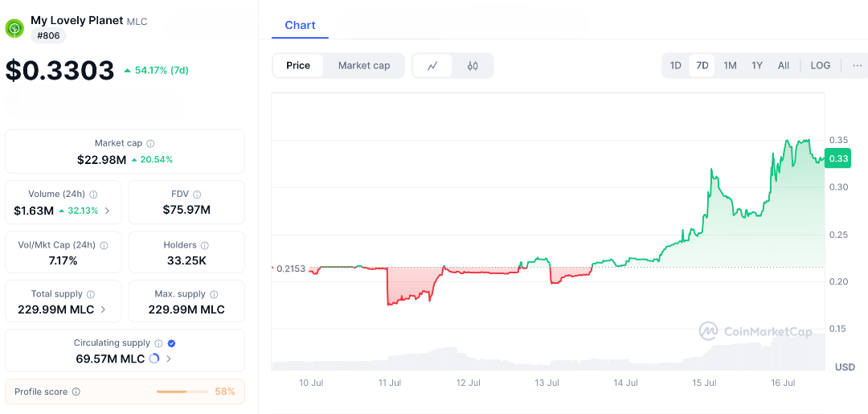Image resolution: width=868 pixels, height=414 pixels.
Task: Click the Market cap info icon
Action: click(150, 143)
